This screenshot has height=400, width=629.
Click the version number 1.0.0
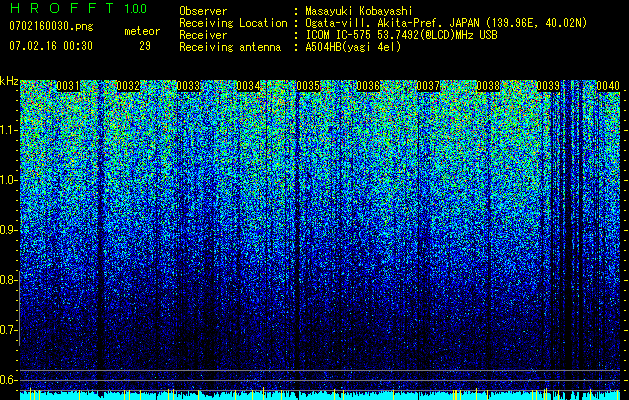point(136,9)
